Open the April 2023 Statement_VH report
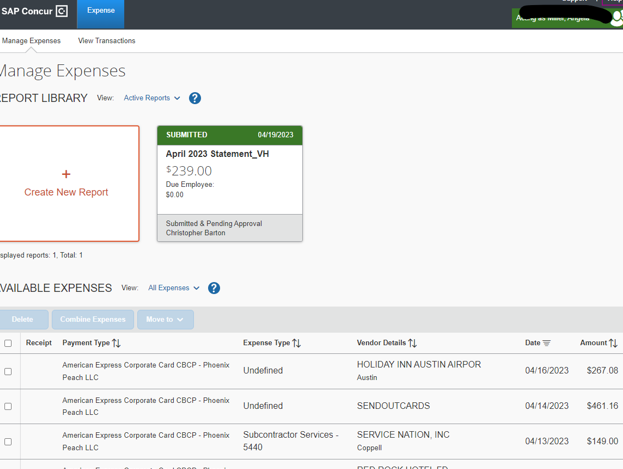 click(217, 154)
